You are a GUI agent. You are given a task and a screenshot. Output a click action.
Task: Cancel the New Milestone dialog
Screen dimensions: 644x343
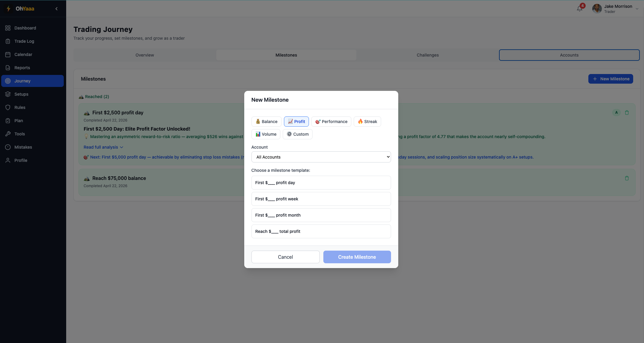[x=285, y=257]
